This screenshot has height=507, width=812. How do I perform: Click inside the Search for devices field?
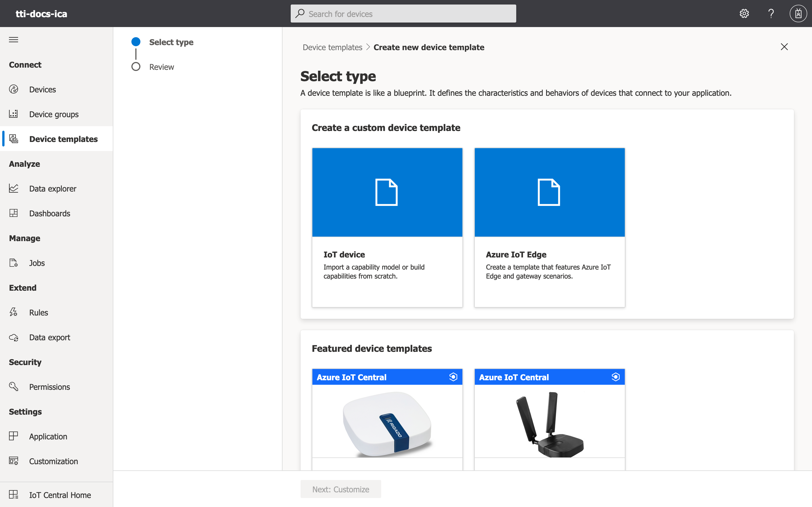tap(403, 14)
